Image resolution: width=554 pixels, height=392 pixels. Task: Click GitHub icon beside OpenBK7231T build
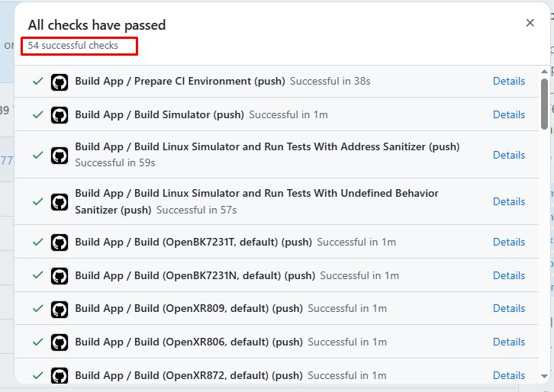point(60,243)
